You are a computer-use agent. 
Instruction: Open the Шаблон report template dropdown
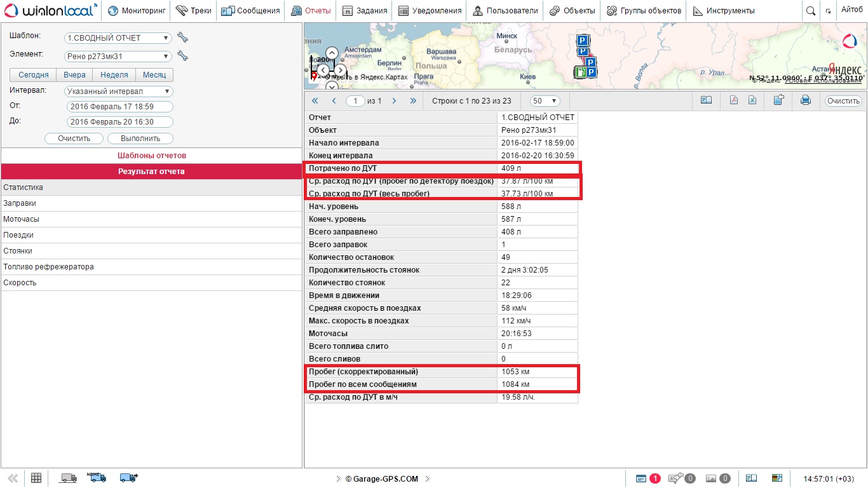coord(118,38)
